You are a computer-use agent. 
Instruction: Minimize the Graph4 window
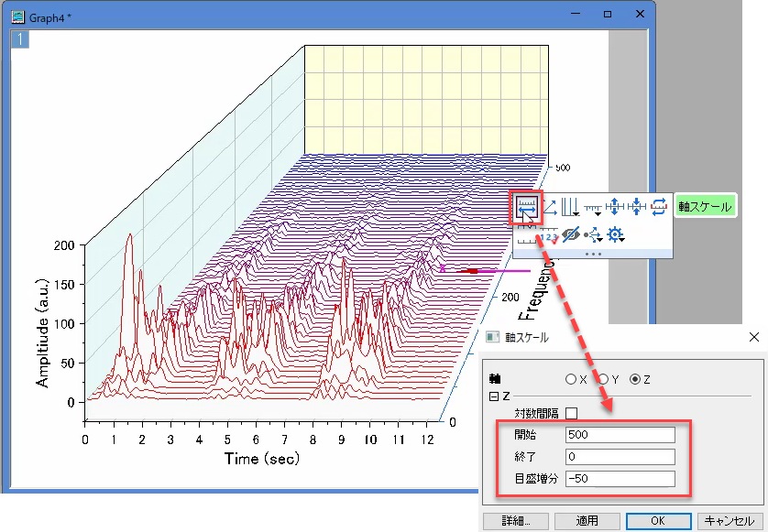tap(576, 15)
